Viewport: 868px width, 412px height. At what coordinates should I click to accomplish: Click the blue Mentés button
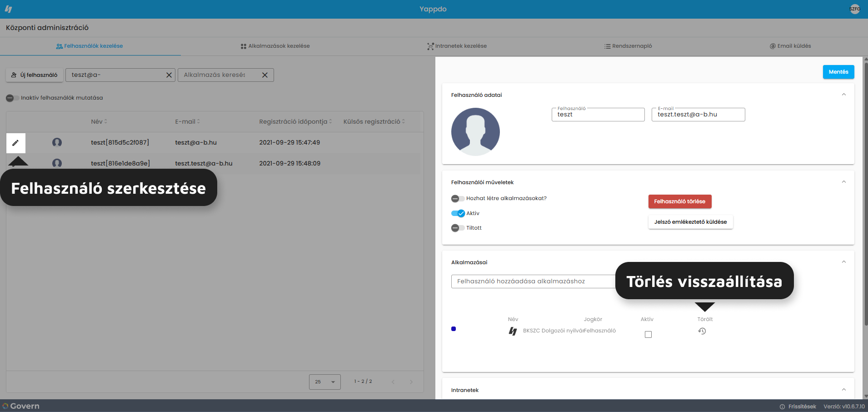[x=838, y=72]
